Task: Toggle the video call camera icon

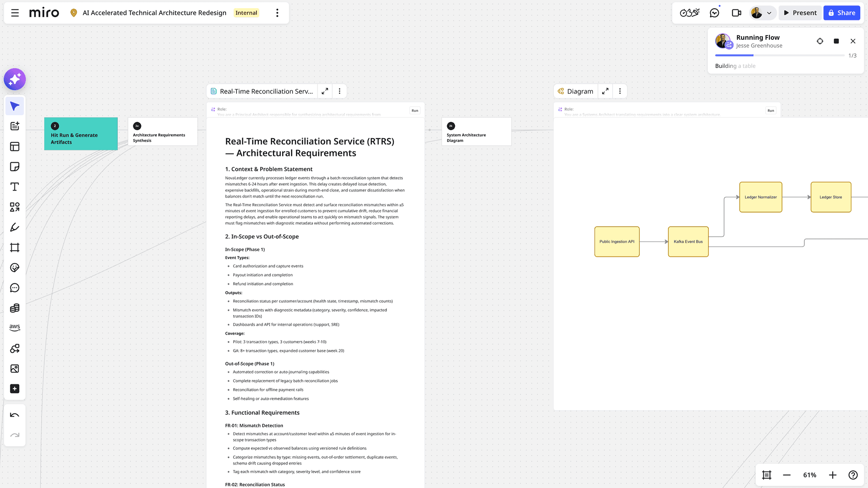Action: pos(736,13)
